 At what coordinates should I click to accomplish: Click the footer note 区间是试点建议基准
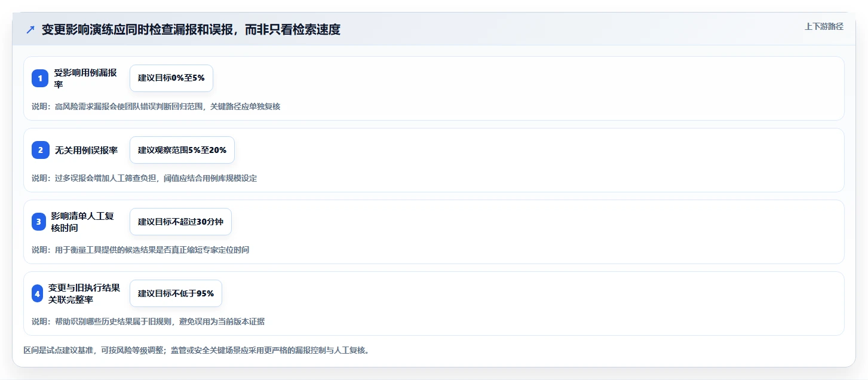197,350
